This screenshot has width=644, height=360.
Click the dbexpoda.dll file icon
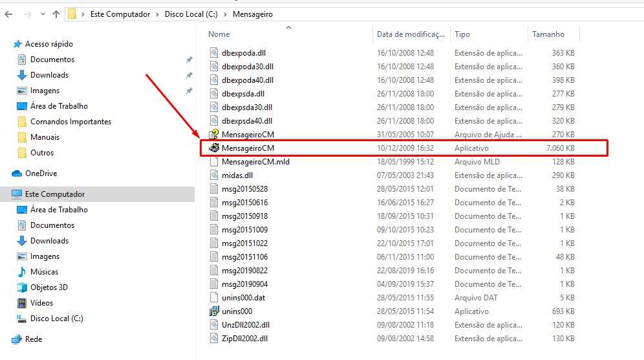(x=214, y=52)
